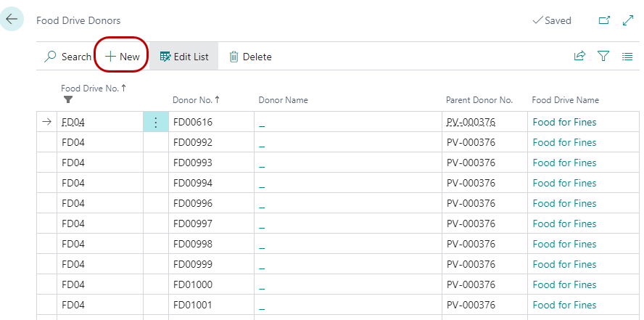
Task: Click the filter funnel under Food Drive No.
Action: click(x=68, y=99)
